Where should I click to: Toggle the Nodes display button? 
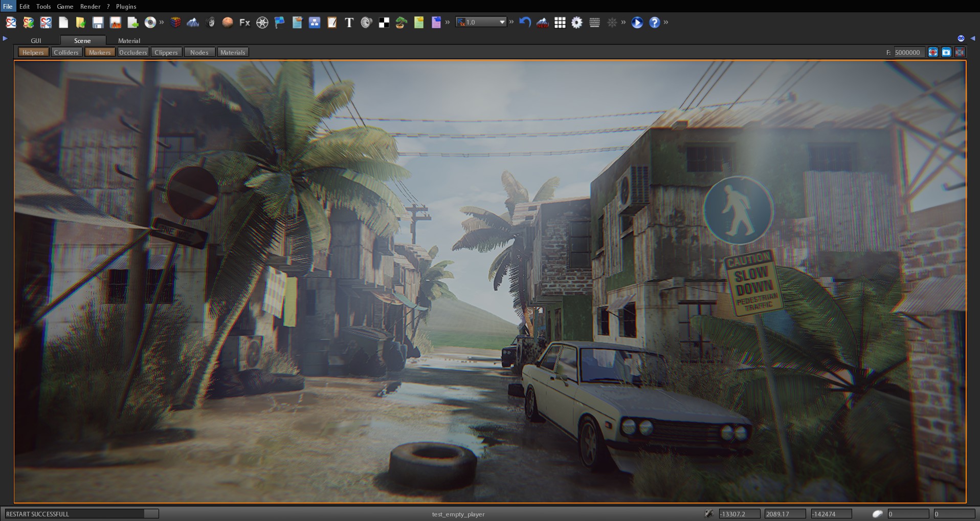click(199, 52)
